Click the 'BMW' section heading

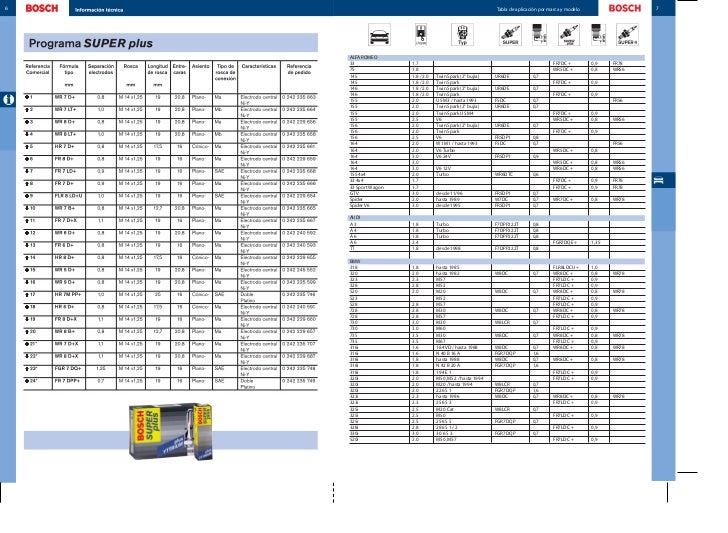(x=354, y=261)
